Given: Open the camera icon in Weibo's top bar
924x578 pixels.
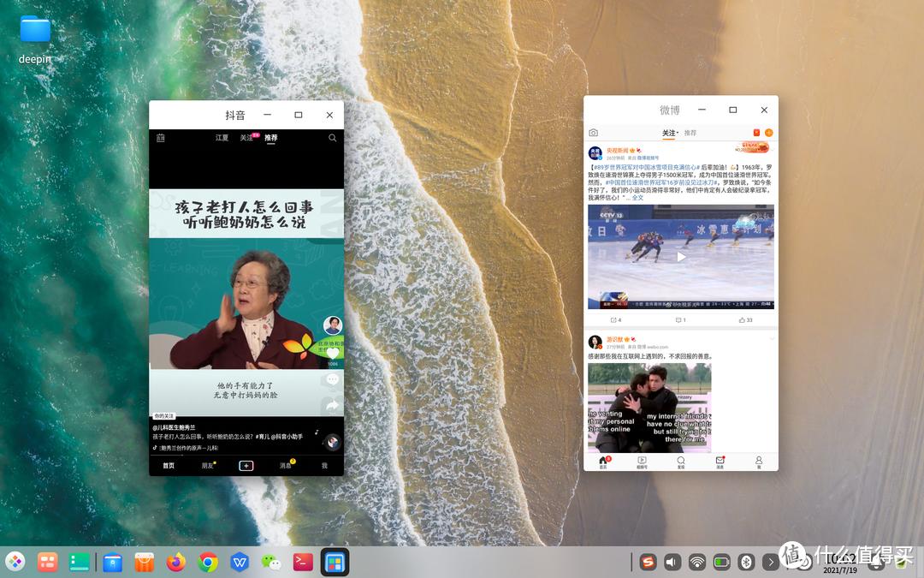Looking at the screenshot, I should [x=594, y=133].
